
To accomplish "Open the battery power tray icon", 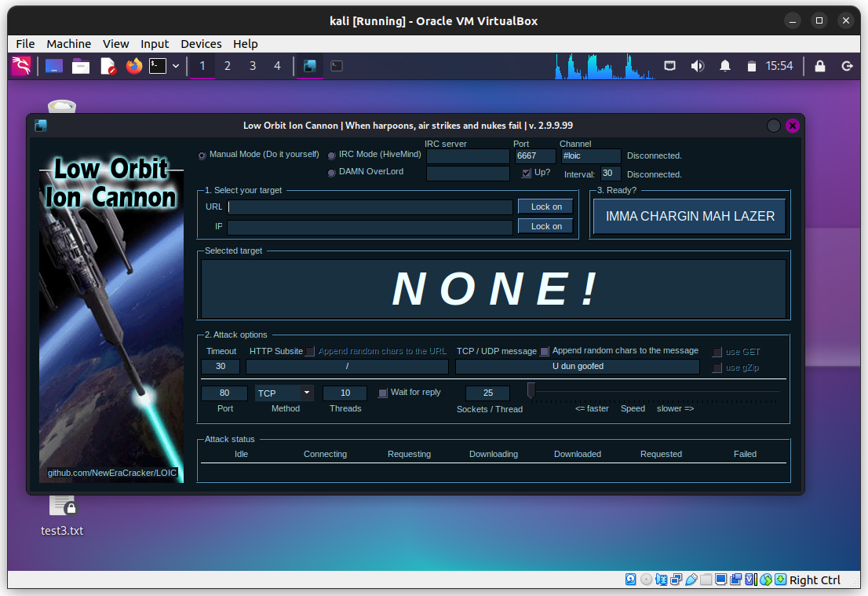I will point(751,67).
